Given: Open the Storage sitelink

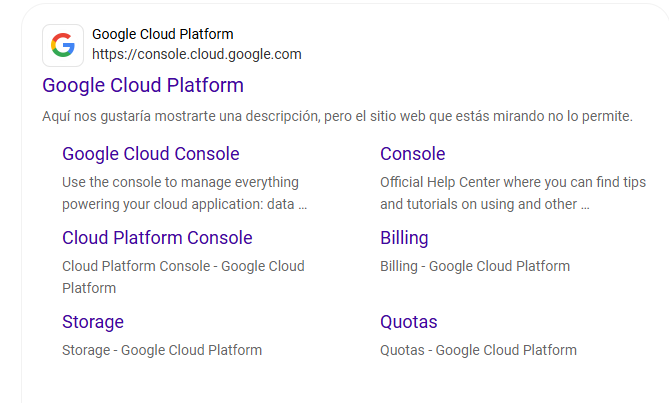Looking at the screenshot, I should (93, 322).
